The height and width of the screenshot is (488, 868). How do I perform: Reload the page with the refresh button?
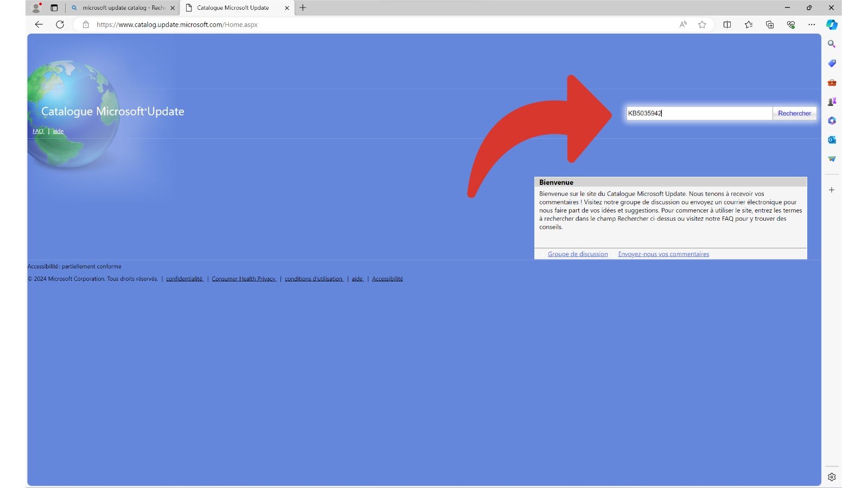click(x=60, y=24)
